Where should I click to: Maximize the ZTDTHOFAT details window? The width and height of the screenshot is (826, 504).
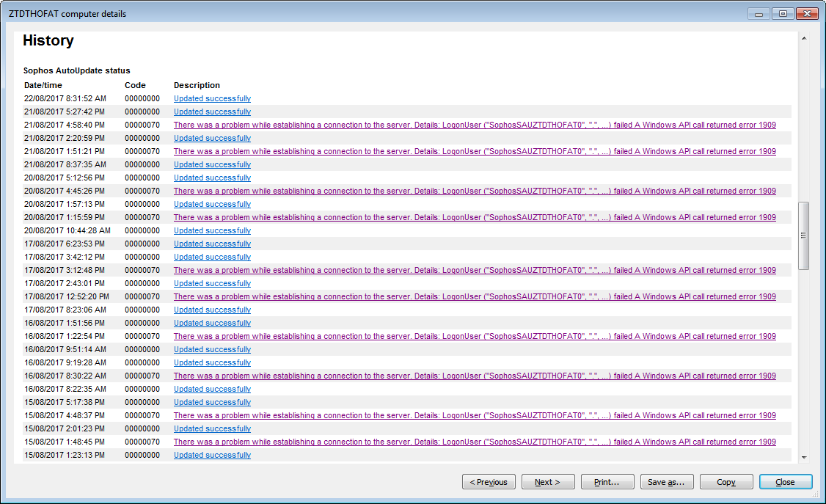783,14
